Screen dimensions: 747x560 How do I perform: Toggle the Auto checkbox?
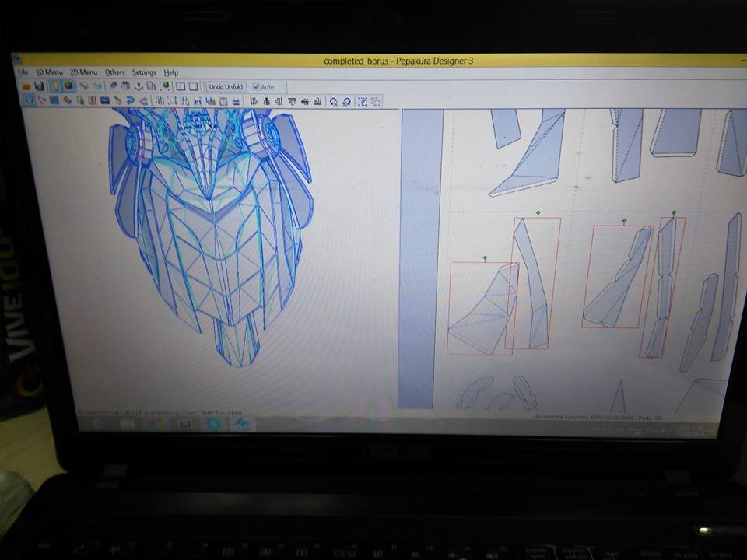coord(263,87)
